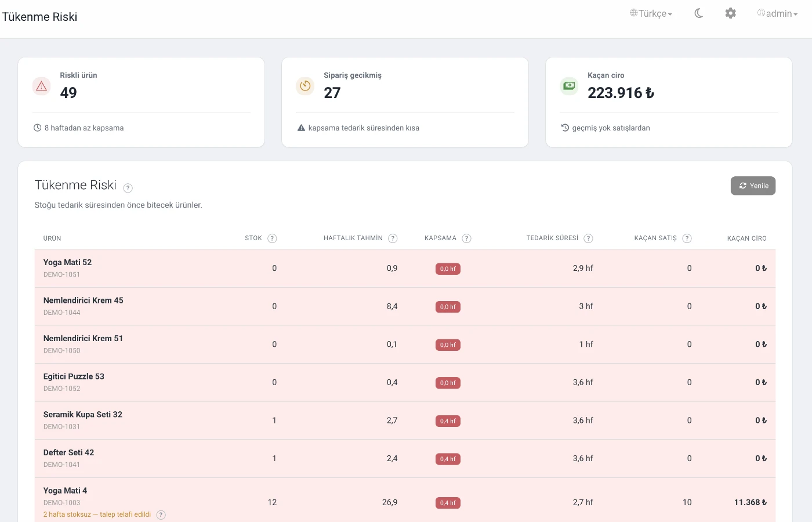
Task: Click the 0,4 hf badge for Yoga Mati 4
Action: coord(448,503)
